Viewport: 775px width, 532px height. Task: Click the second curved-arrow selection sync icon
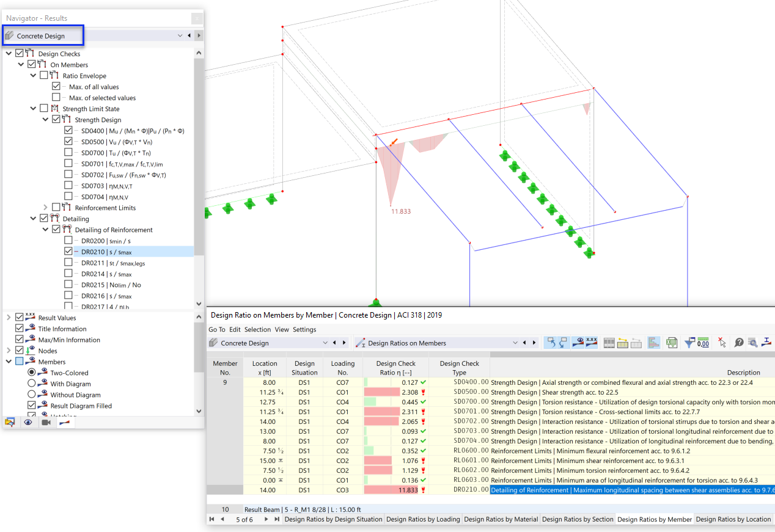click(564, 343)
